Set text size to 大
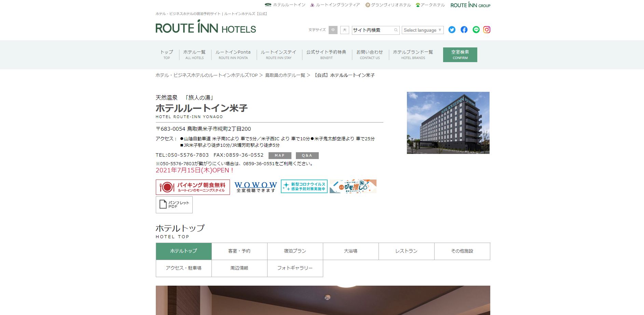 pos(345,30)
